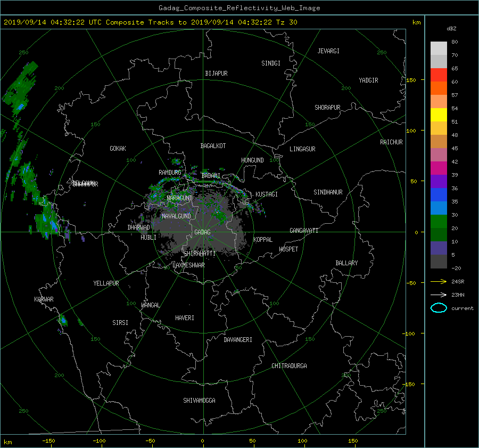Click the KUSTAGI city label
Screen dimensions: 479x448
(267, 194)
